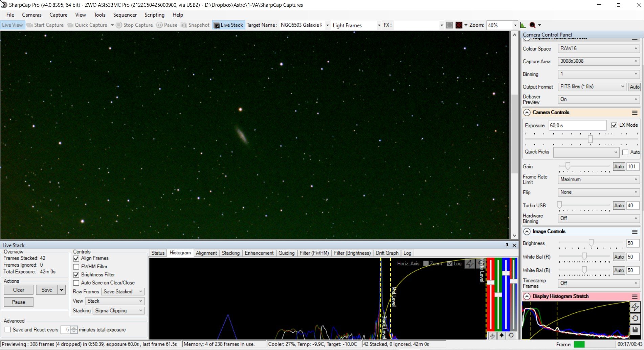This screenshot has width=644, height=350.
Task: Switch to the Drift Graph tab
Action: tap(387, 253)
